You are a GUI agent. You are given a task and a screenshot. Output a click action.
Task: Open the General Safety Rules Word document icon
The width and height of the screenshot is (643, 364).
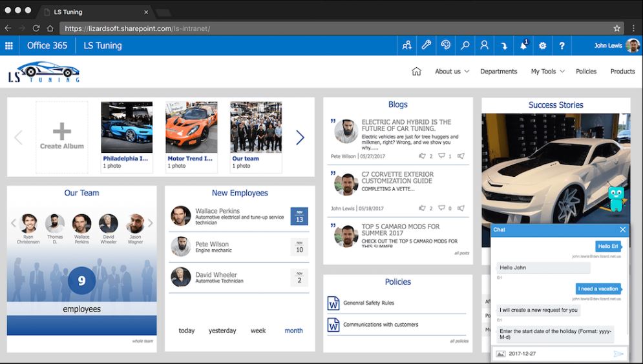[333, 303]
